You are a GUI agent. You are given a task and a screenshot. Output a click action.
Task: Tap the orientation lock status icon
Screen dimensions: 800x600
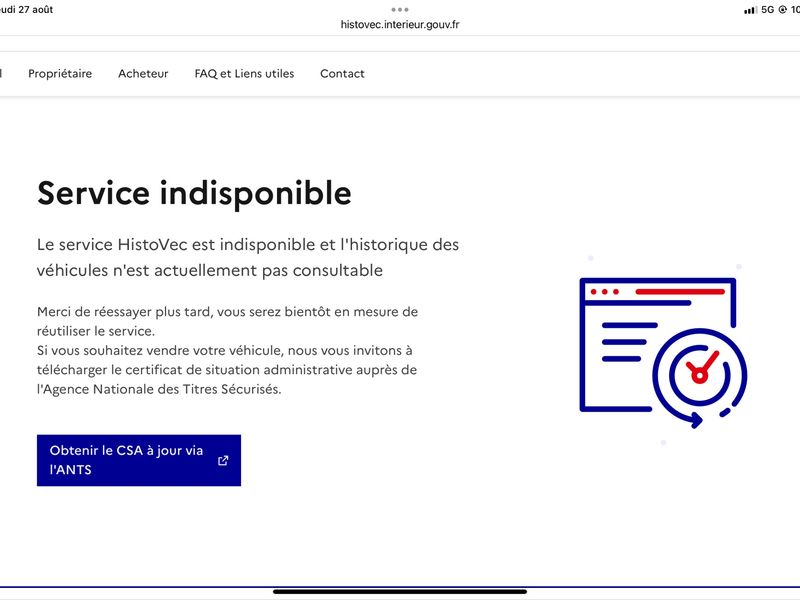coord(783,10)
